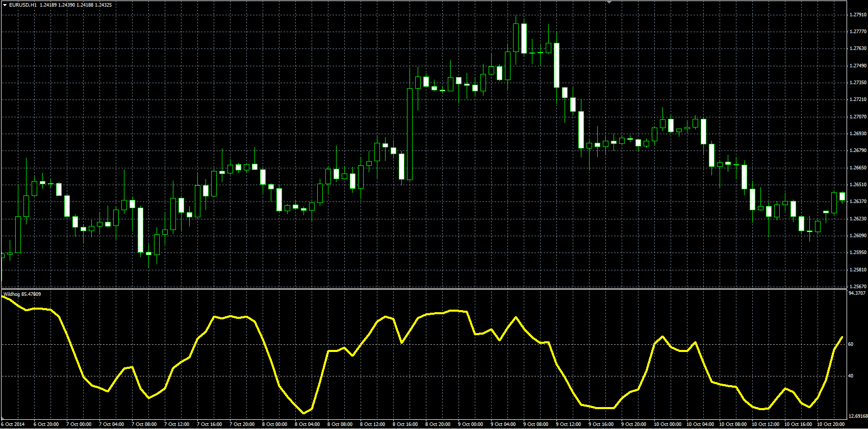This screenshot has width=868, height=429.
Task: Click the 9 Oct 00:00 time label
Action: pos(470,424)
